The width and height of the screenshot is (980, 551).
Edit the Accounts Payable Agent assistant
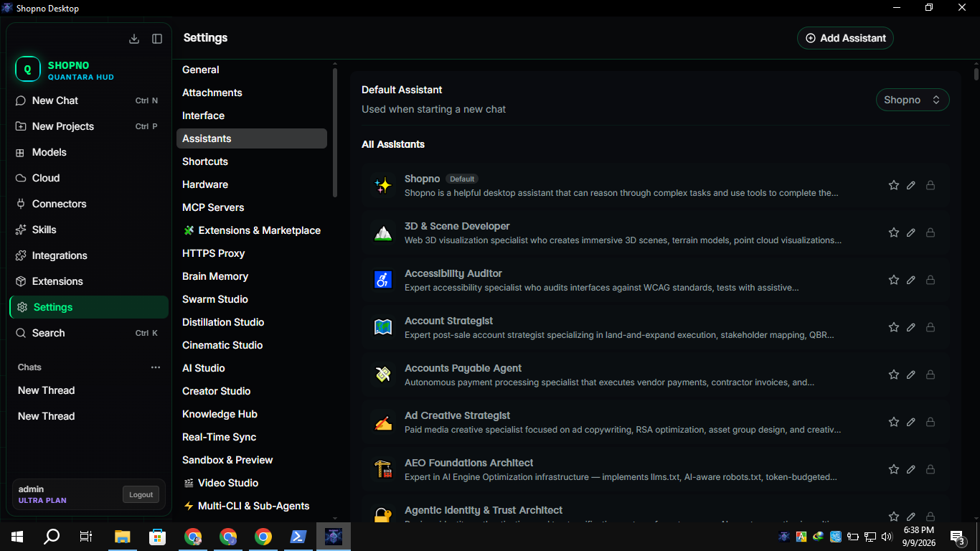(x=911, y=375)
